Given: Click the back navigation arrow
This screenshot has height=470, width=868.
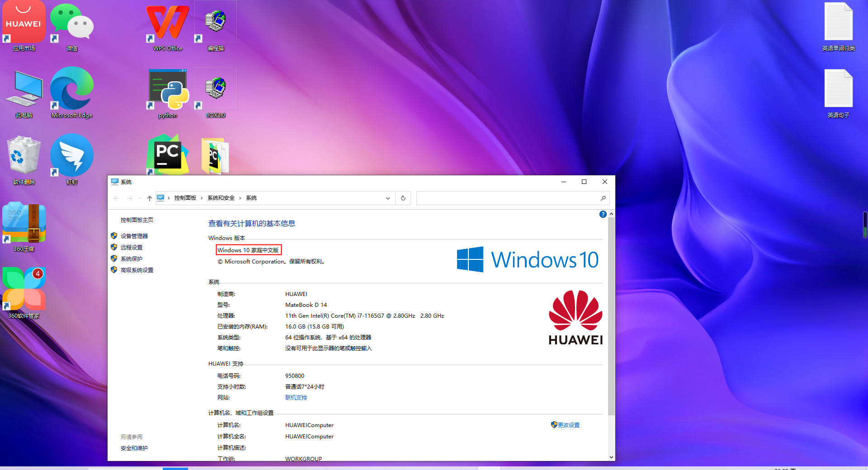Looking at the screenshot, I should 116,198.
